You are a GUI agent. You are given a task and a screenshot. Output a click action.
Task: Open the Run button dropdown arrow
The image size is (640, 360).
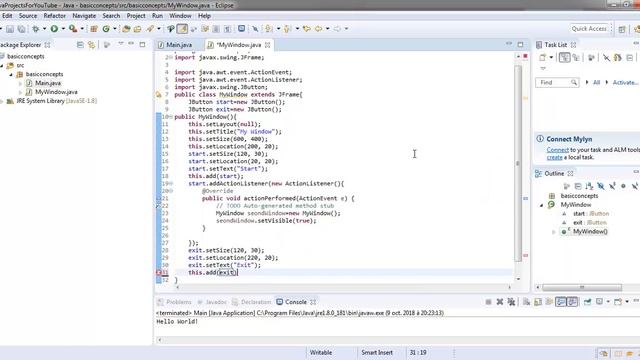pos(63,29)
